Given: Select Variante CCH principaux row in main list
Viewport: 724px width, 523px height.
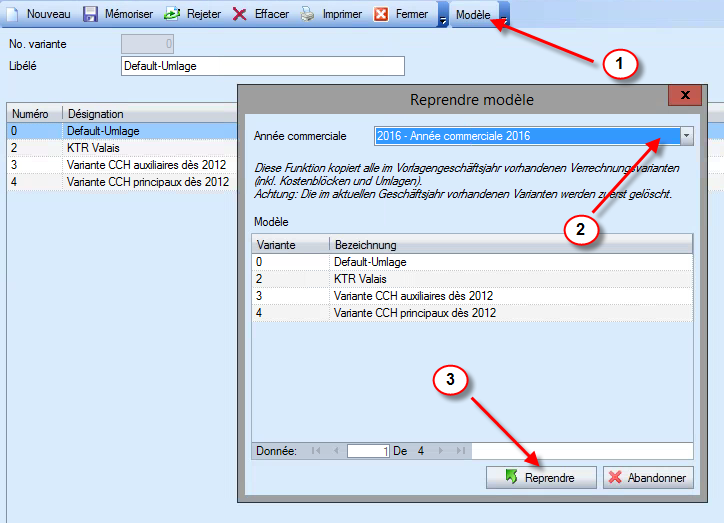Looking at the screenshot, I should 122,182.
